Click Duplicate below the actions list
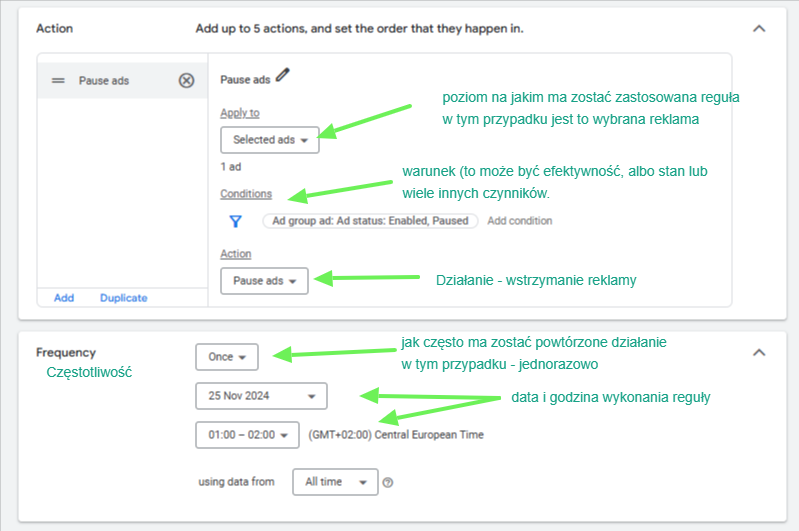The height and width of the screenshot is (531, 799). (x=123, y=298)
